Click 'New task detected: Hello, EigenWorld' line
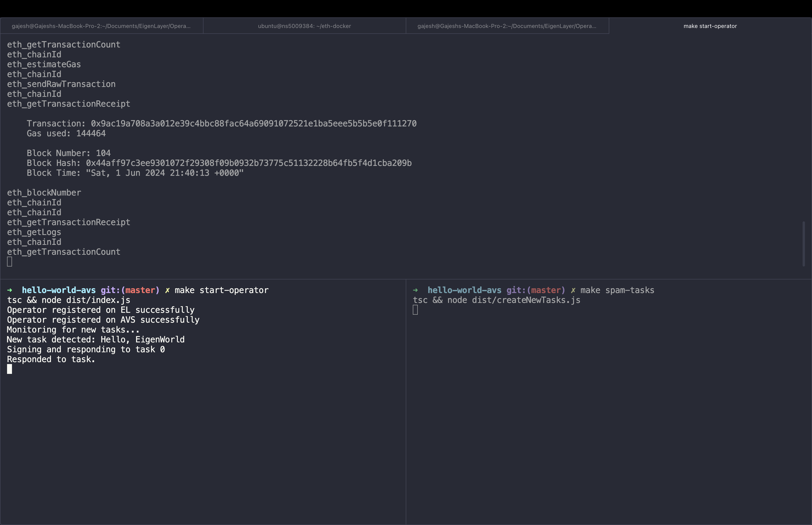The height and width of the screenshot is (525, 812). [x=96, y=340]
